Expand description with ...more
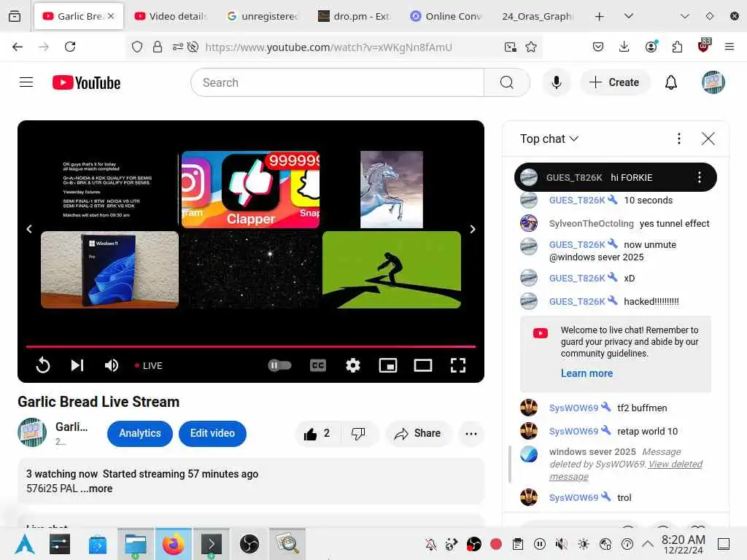This screenshot has width=747, height=560. 97,489
